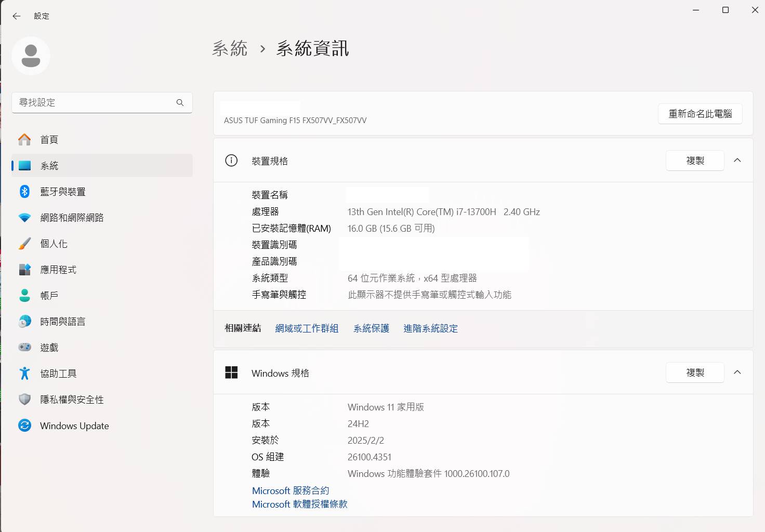Click the gamepad icon for 遊戲
The image size is (765, 532).
[x=24, y=347]
